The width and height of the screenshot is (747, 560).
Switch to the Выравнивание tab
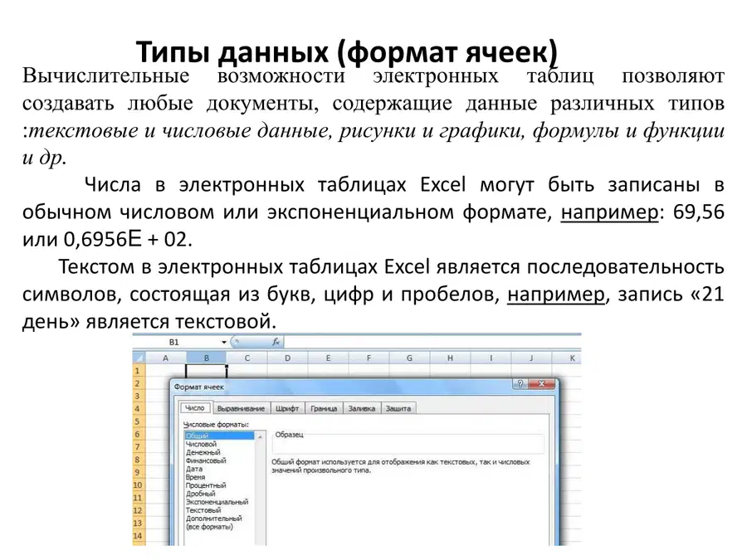click(x=241, y=408)
